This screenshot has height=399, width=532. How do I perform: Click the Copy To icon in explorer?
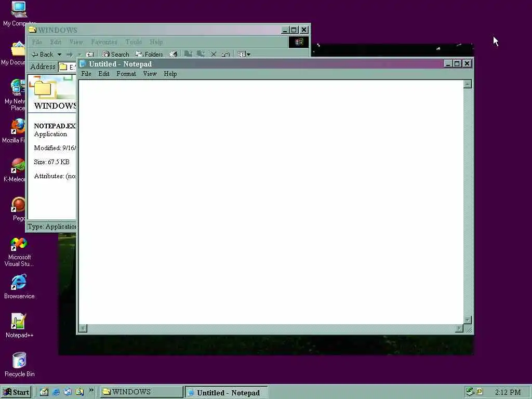point(201,54)
